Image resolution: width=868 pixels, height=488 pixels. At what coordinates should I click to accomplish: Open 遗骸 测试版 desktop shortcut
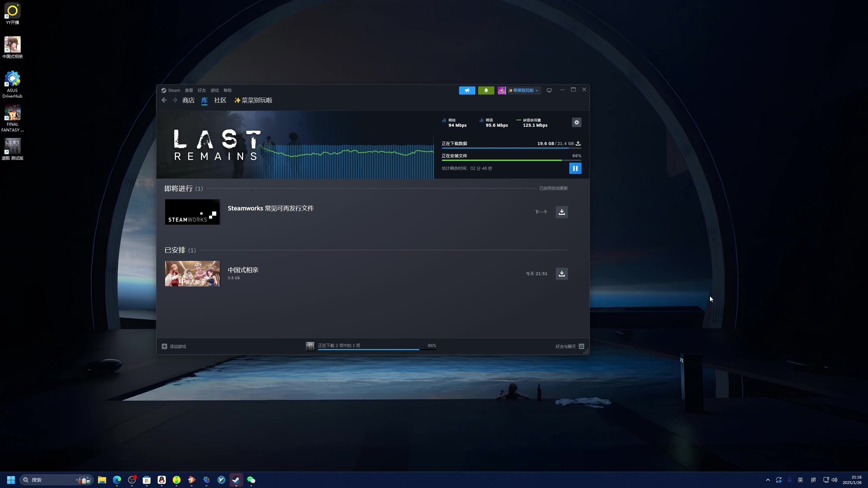13,149
